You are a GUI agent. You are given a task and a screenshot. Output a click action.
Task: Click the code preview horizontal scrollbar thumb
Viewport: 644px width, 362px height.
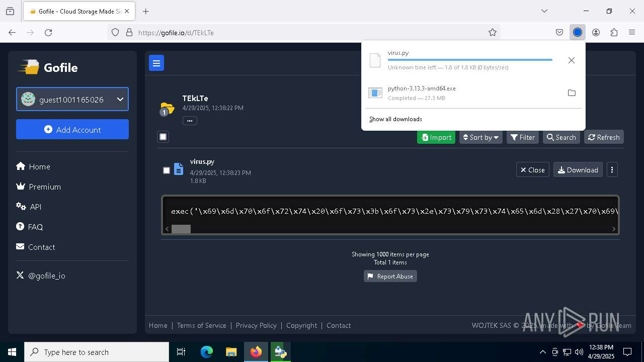[181, 229]
